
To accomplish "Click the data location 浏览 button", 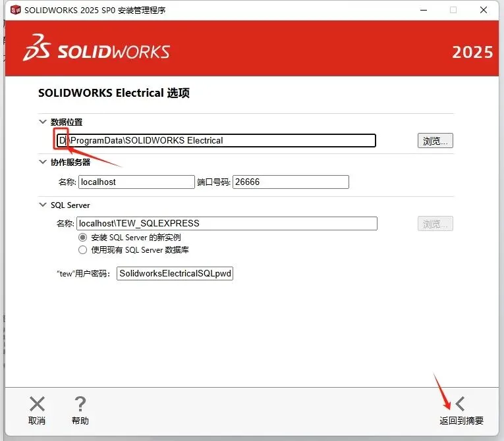I will 435,141.
